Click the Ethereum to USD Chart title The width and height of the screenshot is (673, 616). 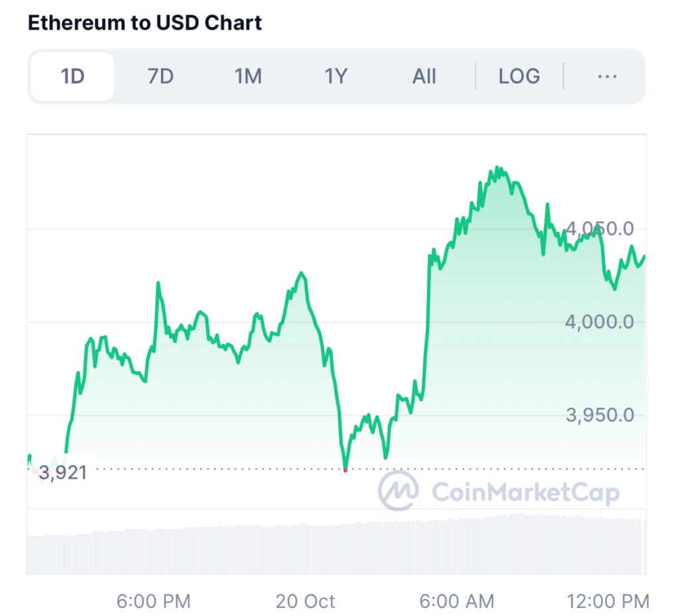click(x=145, y=22)
